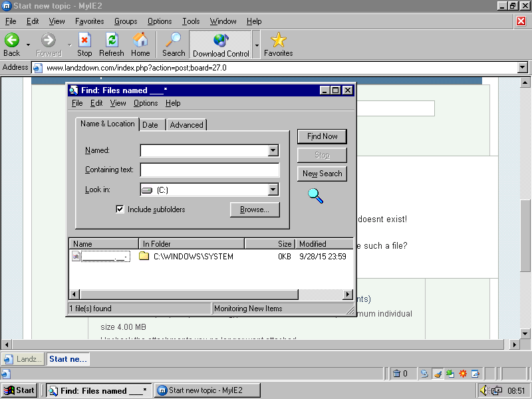Open the browser Search pane
The height and width of the screenshot is (399, 532).
pyautogui.click(x=174, y=41)
